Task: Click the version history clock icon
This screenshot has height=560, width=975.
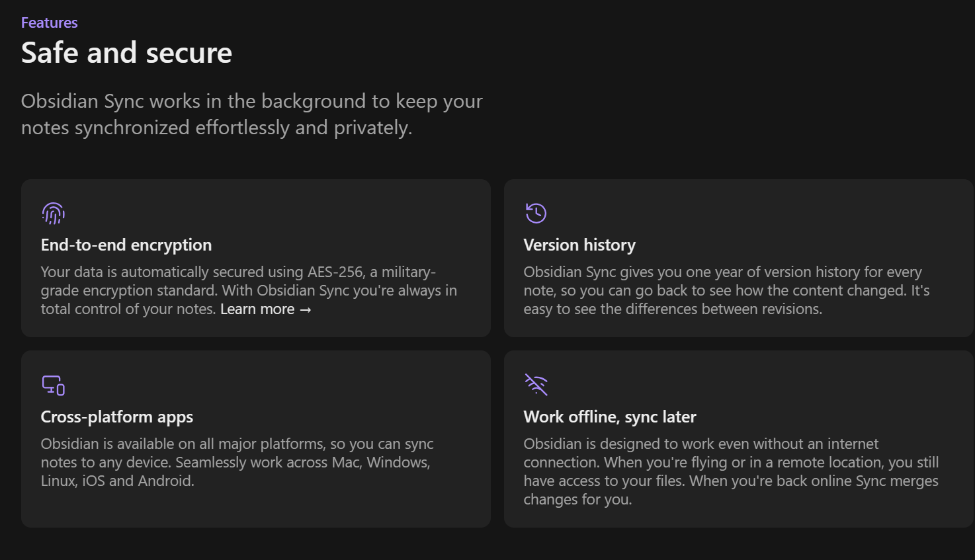Action: point(536,213)
